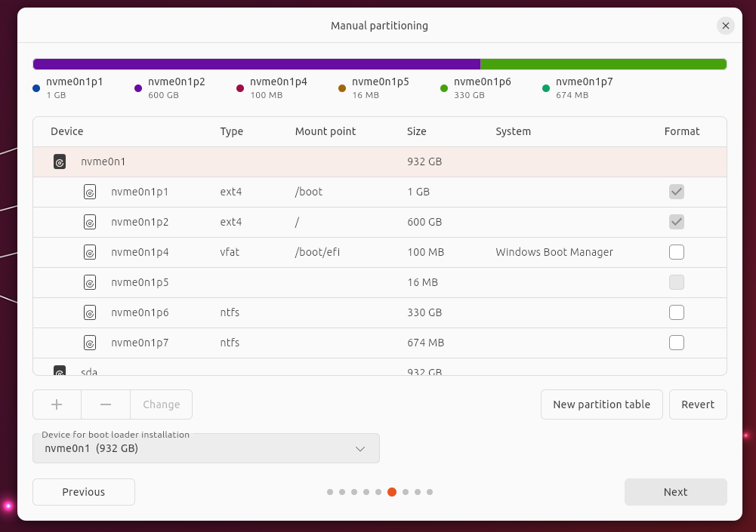Click the nvme0n1p4 partition icon

click(x=90, y=252)
